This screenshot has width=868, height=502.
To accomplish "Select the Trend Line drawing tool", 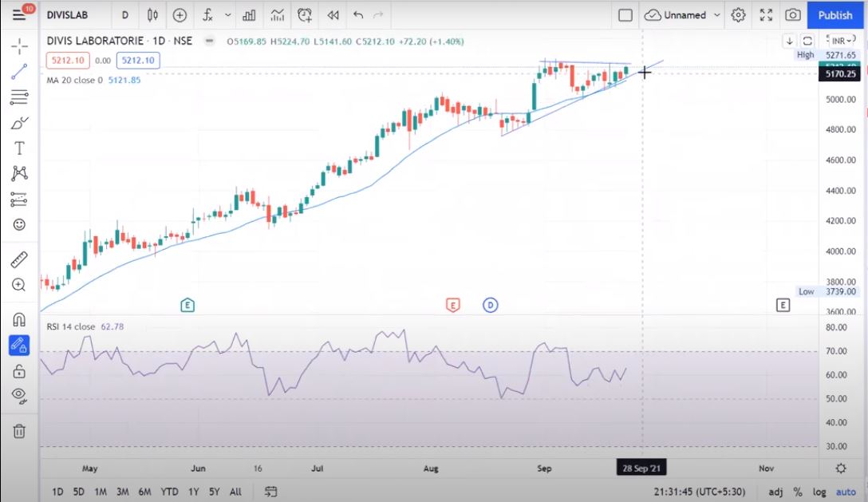I will 19,72.
